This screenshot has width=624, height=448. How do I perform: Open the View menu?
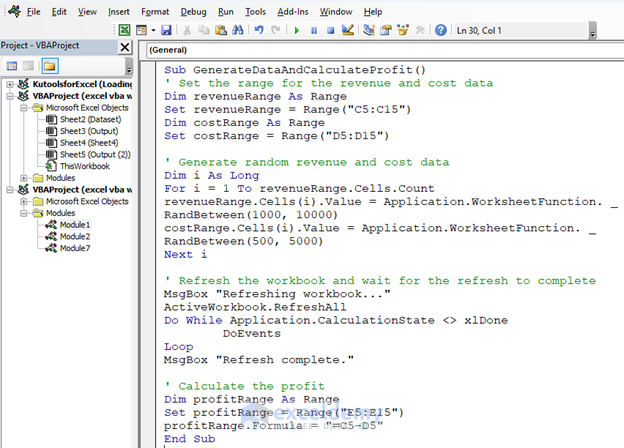pyautogui.click(x=87, y=12)
